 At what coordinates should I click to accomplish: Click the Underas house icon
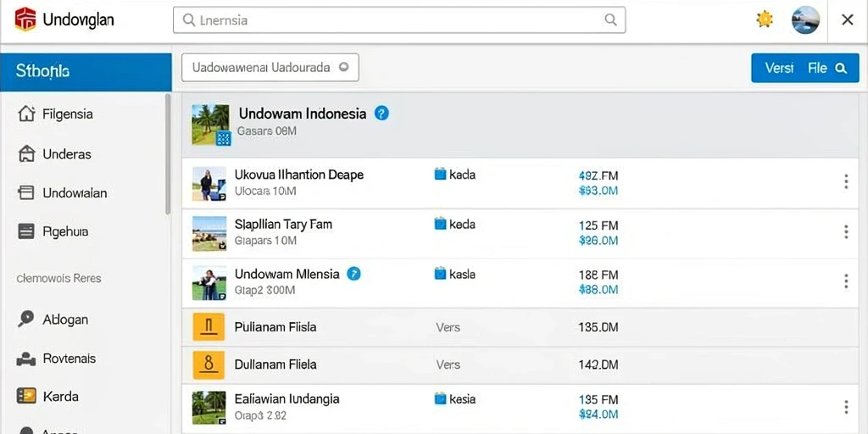tap(26, 154)
